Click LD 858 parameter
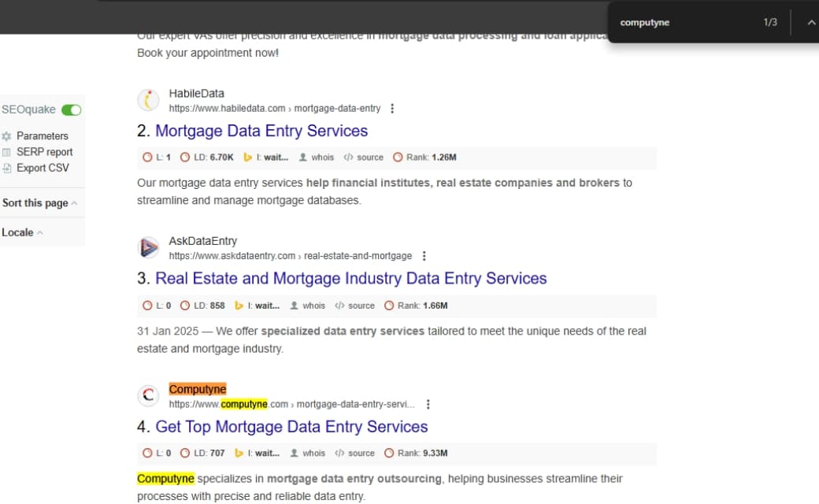This screenshot has width=819, height=504. click(202, 306)
